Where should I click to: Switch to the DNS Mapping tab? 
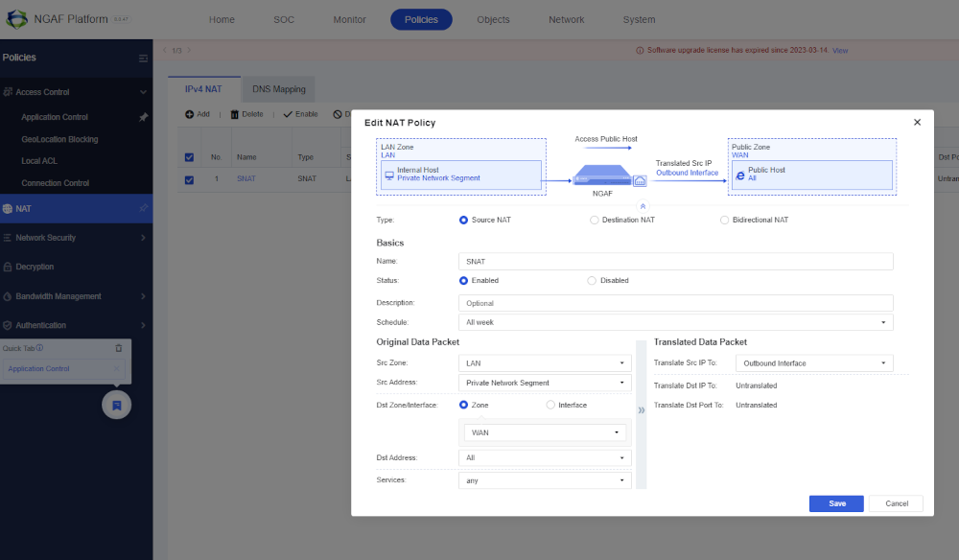pyautogui.click(x=279, y=89)
